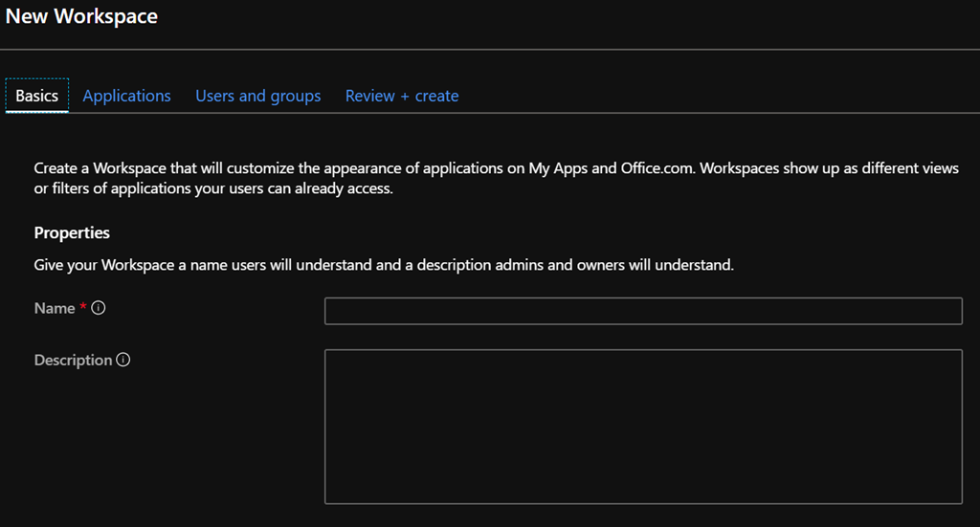Focus the Name text input field

(x=643, y=311)
